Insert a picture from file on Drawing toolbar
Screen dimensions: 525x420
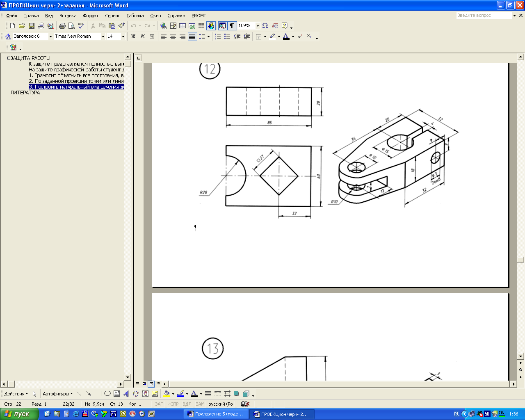pos(155,394)
